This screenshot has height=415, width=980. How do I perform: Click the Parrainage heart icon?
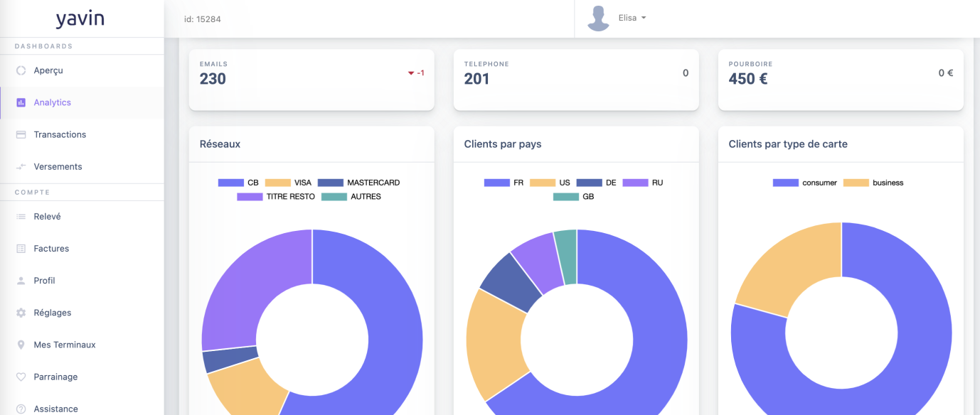(21, 377)
